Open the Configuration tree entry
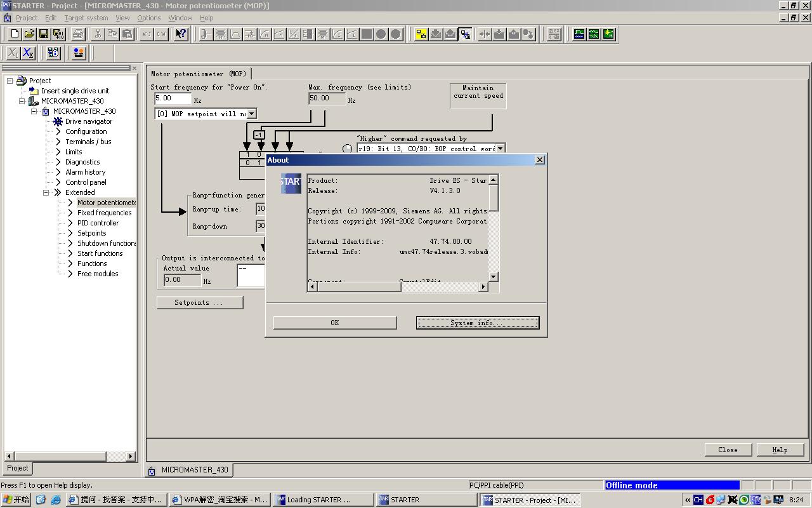Screen dimensions: 812x508 click(86, 131)
